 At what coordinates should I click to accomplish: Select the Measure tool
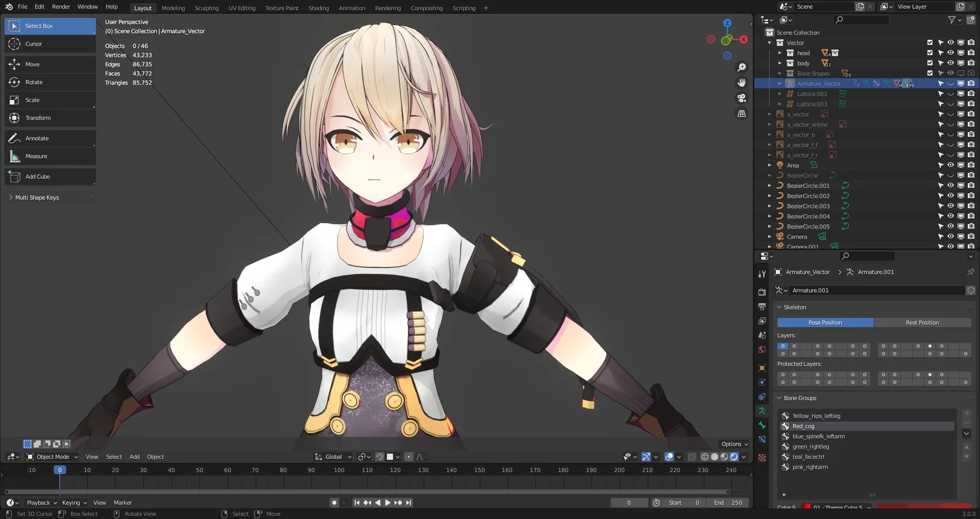coord(50,156)
